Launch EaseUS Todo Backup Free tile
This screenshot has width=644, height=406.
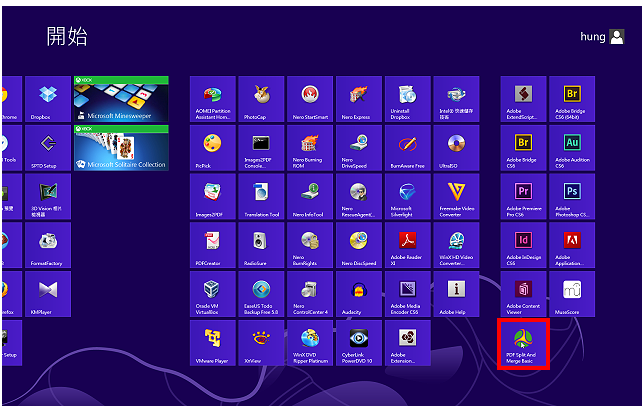(x=261, y=294)
